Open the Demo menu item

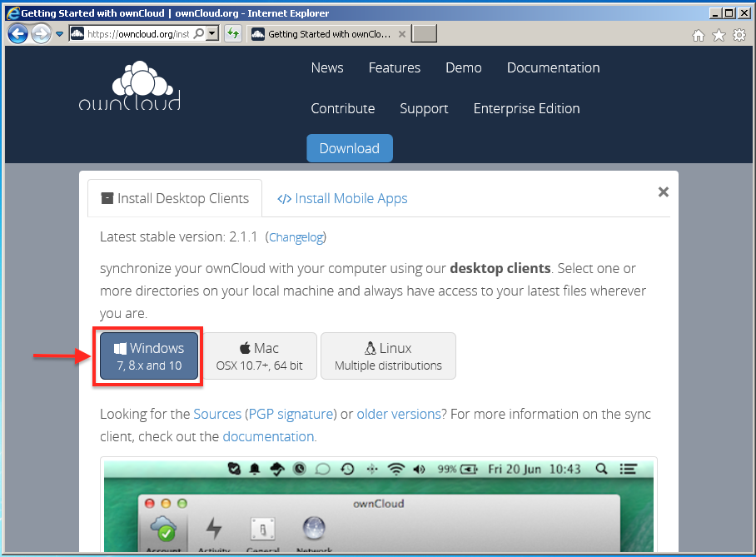click(x=463, y=67)
